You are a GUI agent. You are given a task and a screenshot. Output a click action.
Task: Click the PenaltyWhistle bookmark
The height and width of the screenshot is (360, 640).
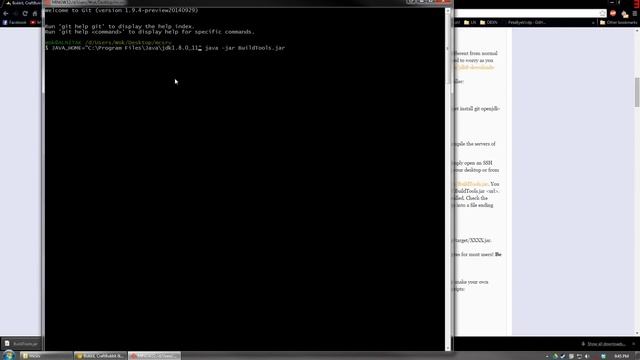click(x=527, y=22)
